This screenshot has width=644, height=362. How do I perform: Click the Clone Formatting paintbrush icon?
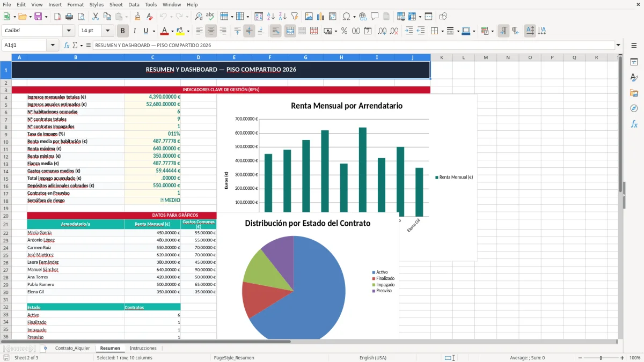(138, 17)
